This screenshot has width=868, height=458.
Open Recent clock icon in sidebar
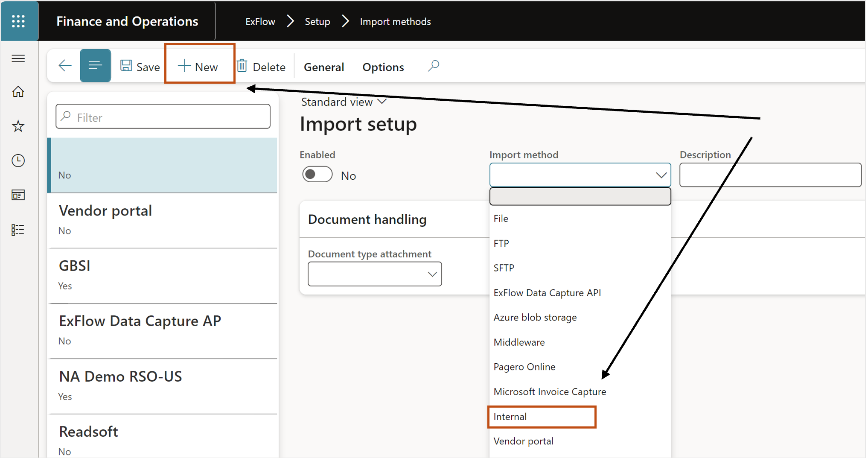(x=18, y=160)
